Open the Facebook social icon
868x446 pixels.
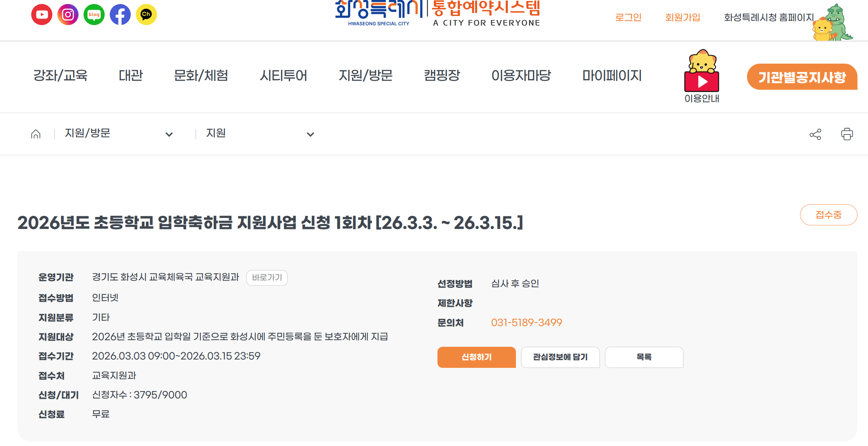click(x=120, y=15)
